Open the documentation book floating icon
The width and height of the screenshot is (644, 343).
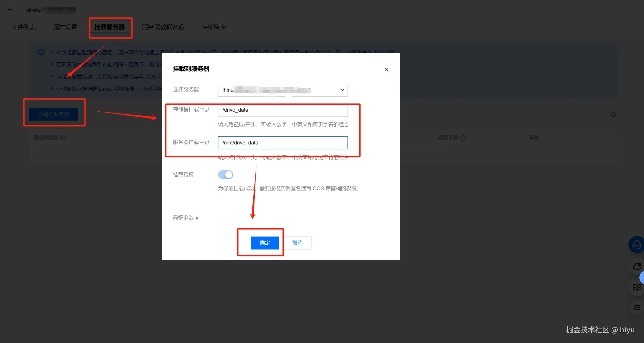pos(637,287)
